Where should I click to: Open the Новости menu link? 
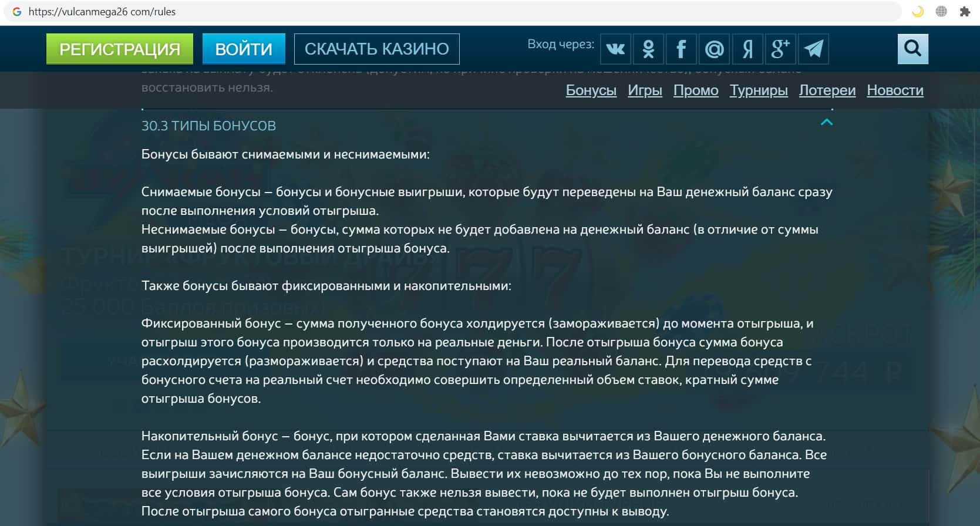[895, 90]
